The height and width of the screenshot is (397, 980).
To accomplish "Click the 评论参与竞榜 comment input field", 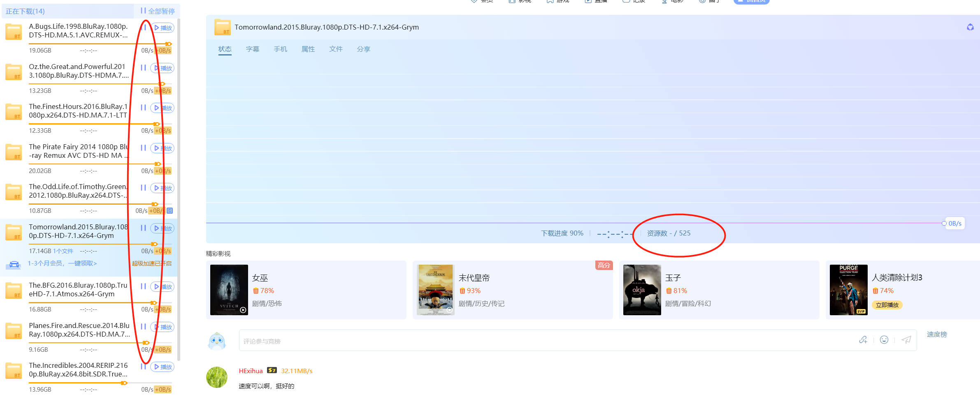I will click(x=535, y=341).
